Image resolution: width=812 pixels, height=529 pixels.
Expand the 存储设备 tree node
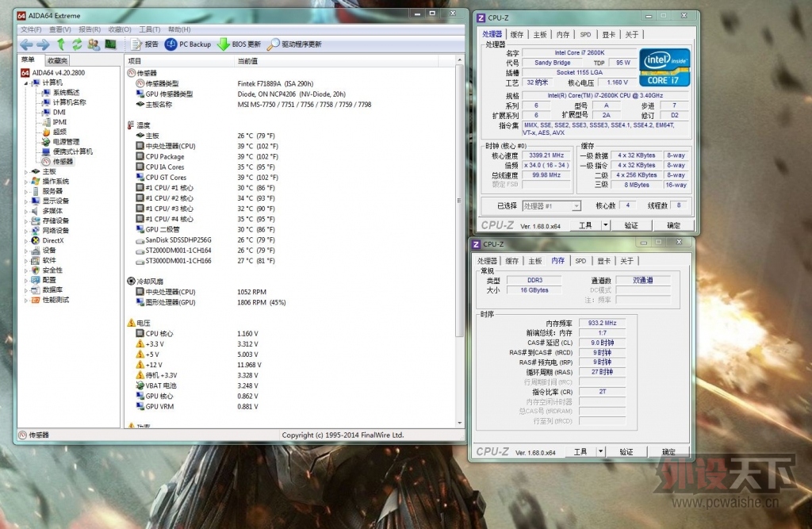pyautogui.click(x=26, y=220)
